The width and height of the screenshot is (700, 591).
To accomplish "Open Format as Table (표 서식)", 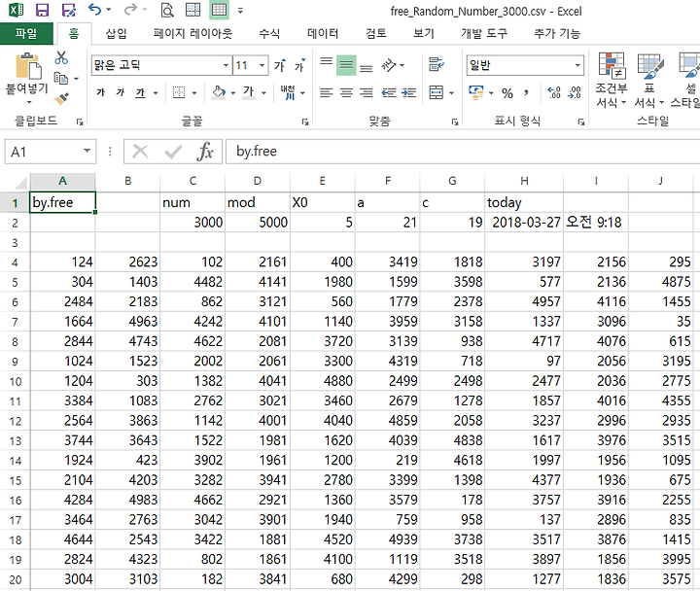I will (x=649, y=81).
